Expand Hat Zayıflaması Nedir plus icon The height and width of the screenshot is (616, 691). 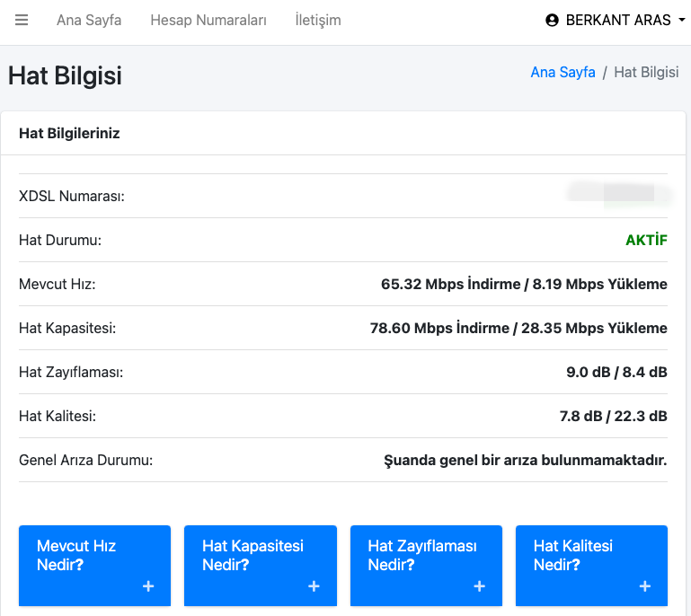pos(479,586)
